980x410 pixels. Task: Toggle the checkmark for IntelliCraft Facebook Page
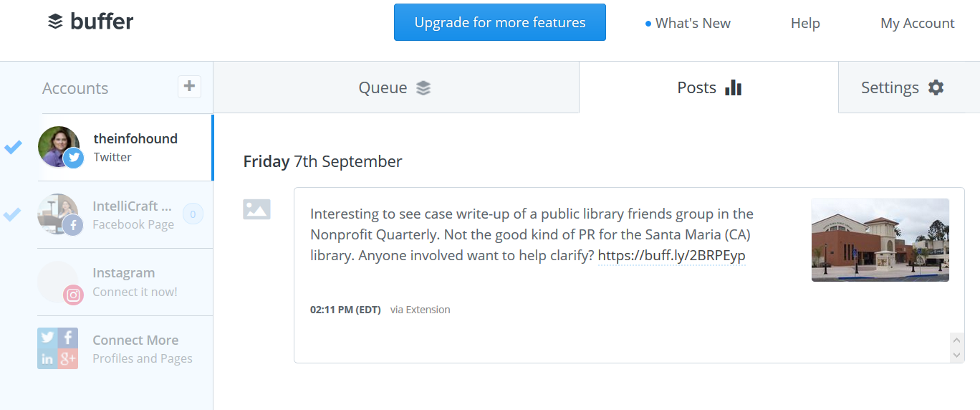[x=13, y=214]
